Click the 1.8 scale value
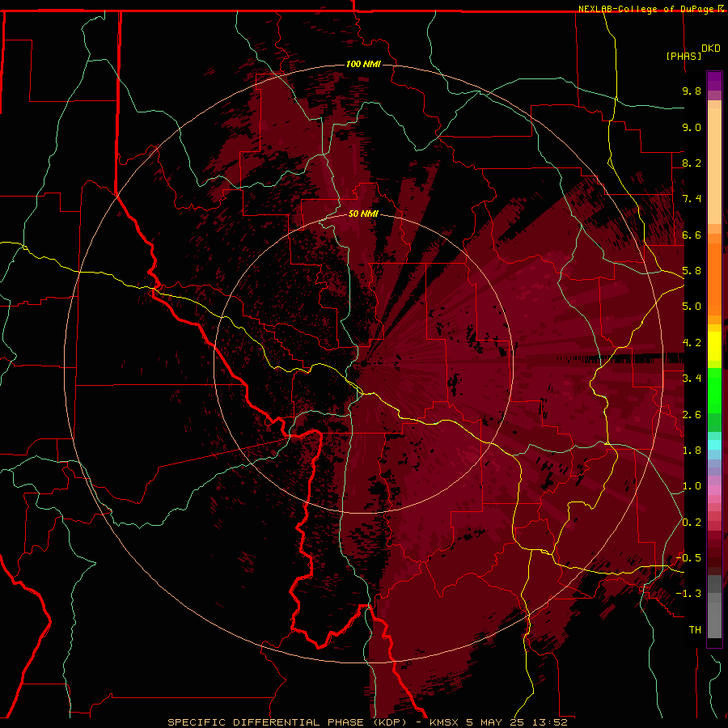This screenshot has width=728, height=728. [x=692, y=451]
